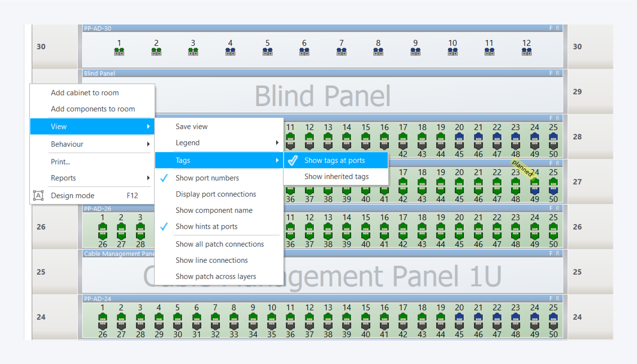The height and width of the screenshot is (364, 637).
Task: Click the Design mode icon in the menu
Action: [38, 195]
